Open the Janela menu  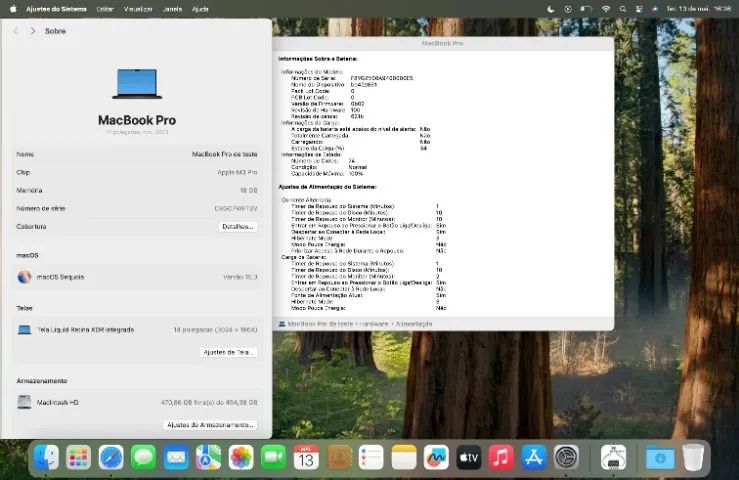coord(172,9)
